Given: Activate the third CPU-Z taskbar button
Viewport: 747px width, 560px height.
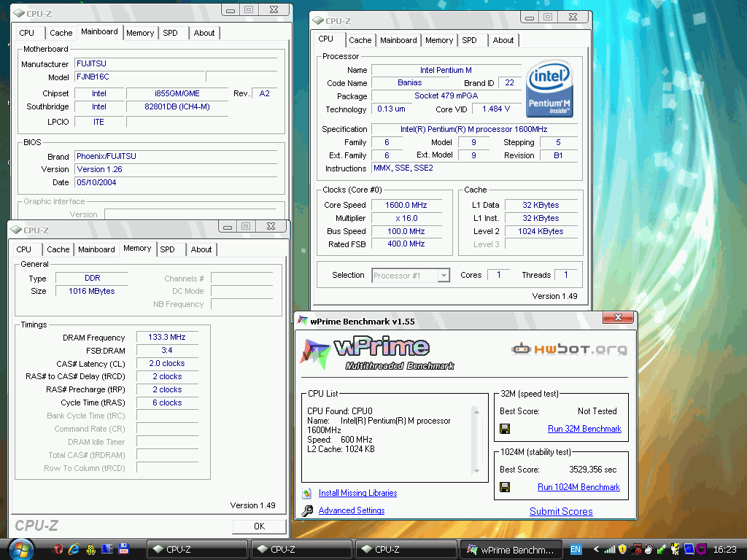Looking at the screenshot, I should coord(406,550).
